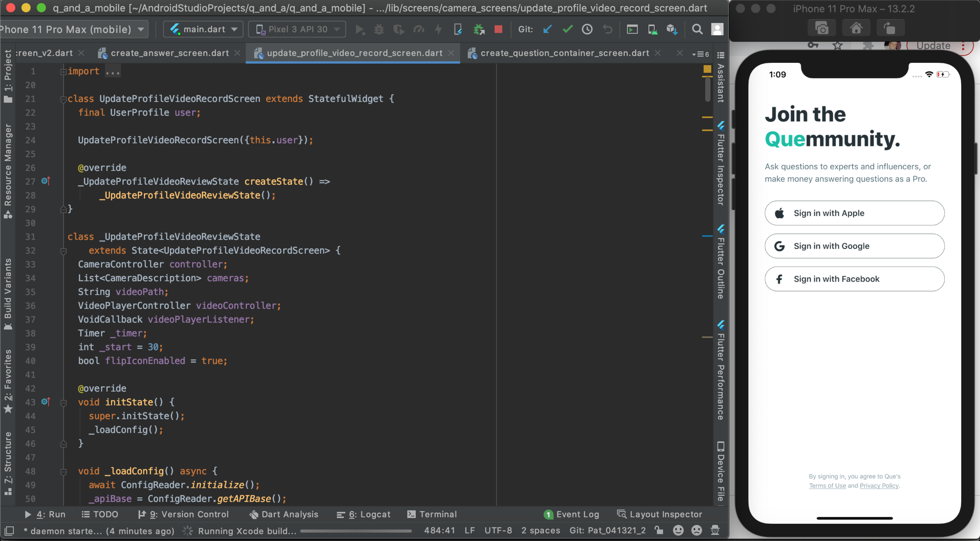Tap Sign in with Apple
This screenshot has width=980, height=541.
point(855,213)
